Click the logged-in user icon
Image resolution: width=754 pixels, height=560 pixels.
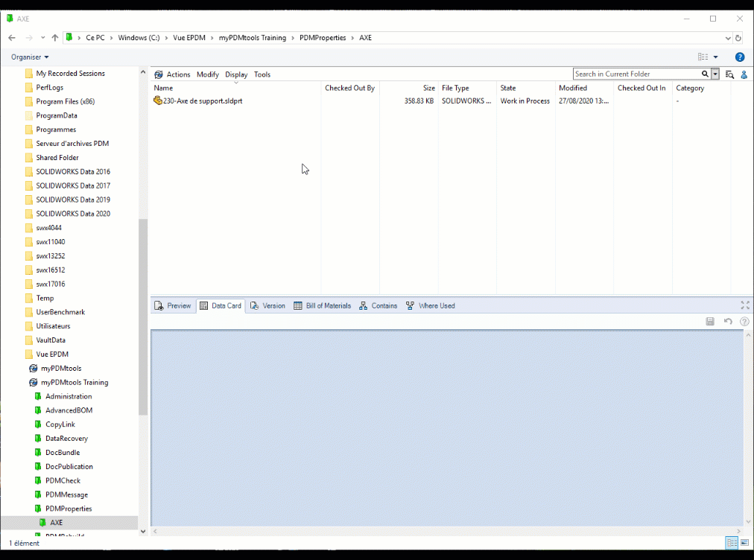pos(743,74)
